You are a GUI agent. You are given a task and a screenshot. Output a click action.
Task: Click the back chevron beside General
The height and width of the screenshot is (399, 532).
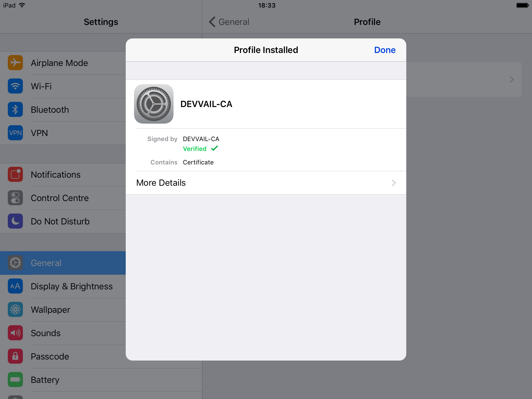tap(212, 22)
